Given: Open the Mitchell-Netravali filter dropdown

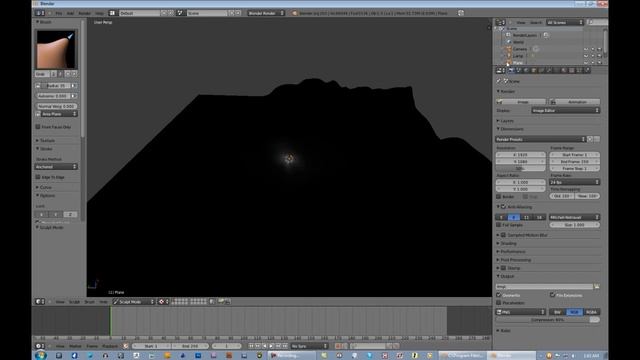Looking at the screenshot, I should pyautogui.click(x=574, y=217).
